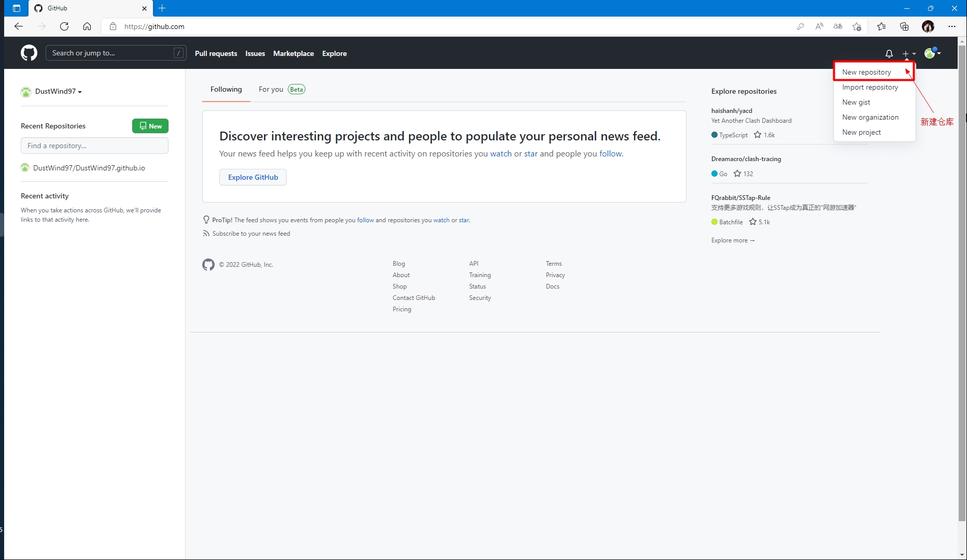The image size is (967, 560).
Task: Click the browser profile avatar
Action: point(928,26)
